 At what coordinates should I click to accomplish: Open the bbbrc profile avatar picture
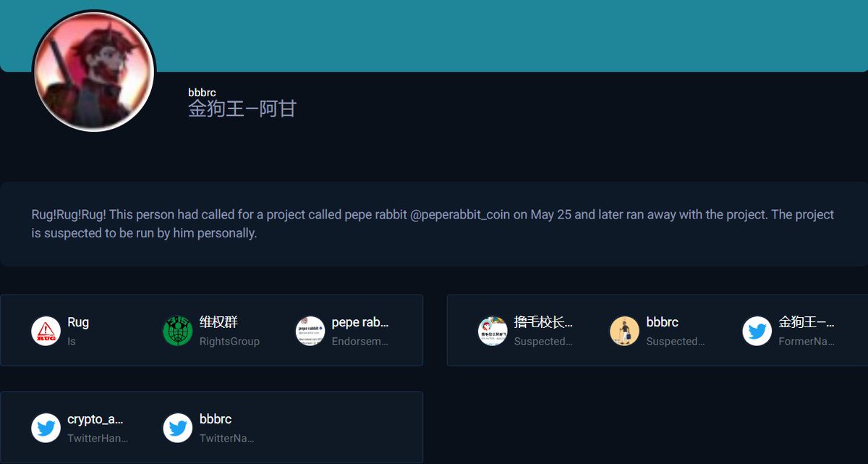click(x=93, y=70)
